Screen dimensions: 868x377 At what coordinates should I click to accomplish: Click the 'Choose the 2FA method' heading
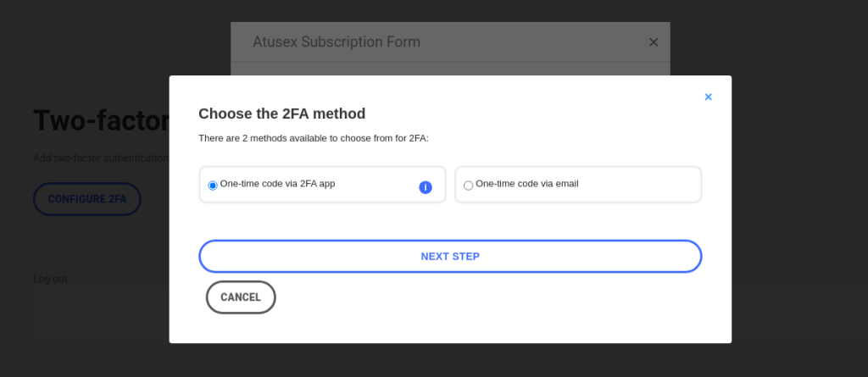point(281,114)
